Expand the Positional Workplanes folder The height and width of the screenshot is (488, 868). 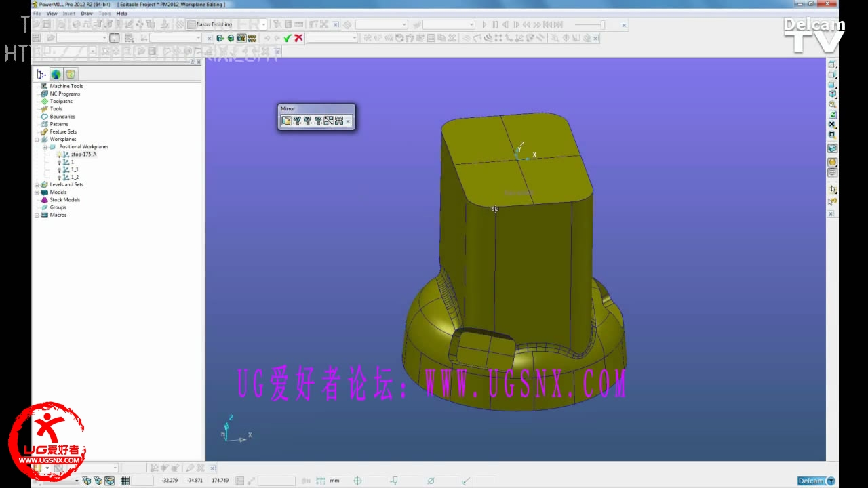pyautogui.click(x=45, y=147)
